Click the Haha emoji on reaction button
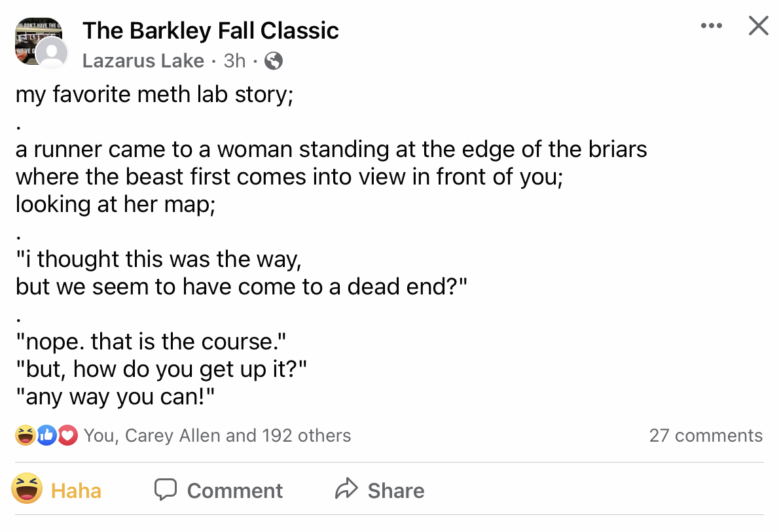The height and width of the screenshot is (532, 779). click(27, 489)
